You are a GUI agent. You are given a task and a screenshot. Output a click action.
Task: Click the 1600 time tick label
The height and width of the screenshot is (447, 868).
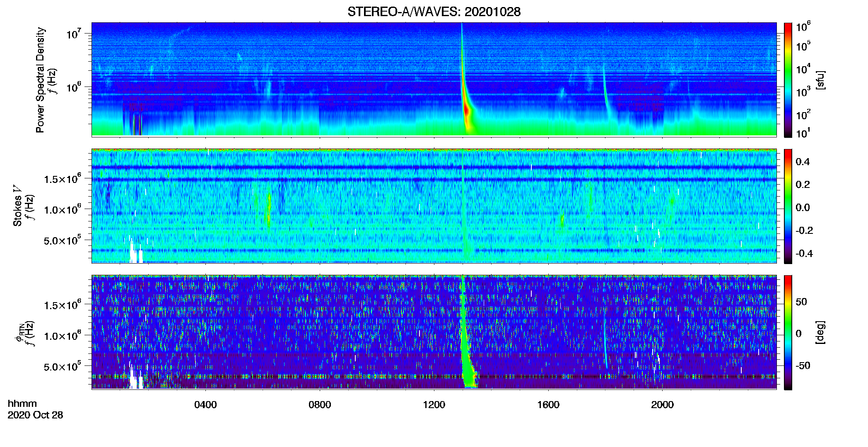(548, 405)
